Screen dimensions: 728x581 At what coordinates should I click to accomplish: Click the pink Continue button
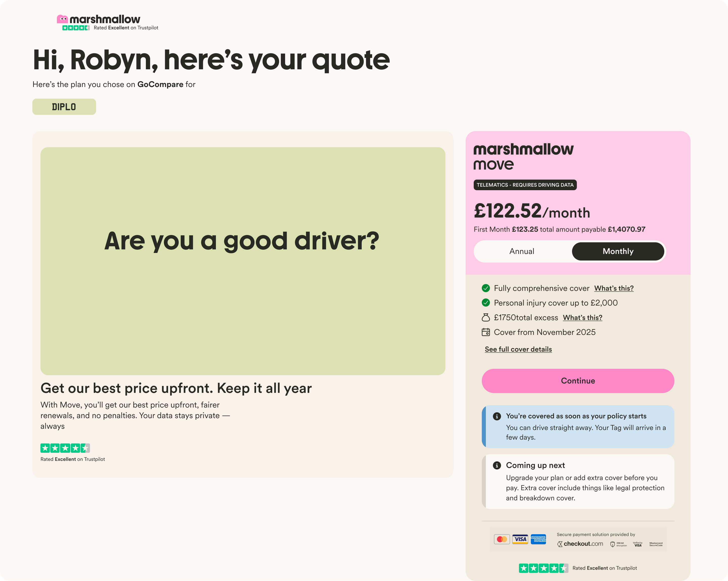point(578,381)
